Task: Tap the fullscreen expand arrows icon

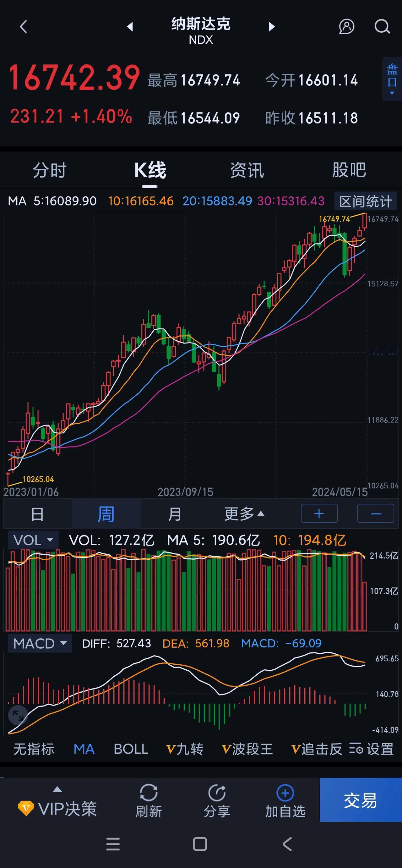Action: 18,716
